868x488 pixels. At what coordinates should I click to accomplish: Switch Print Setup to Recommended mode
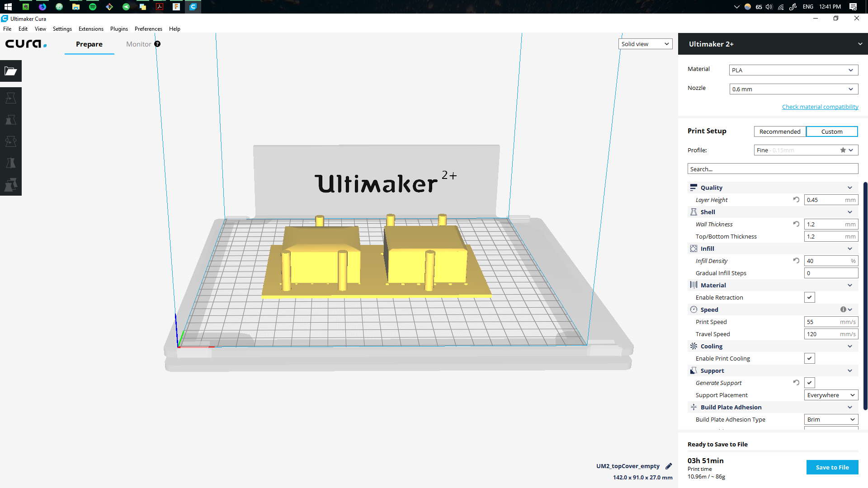pos(780,131)
